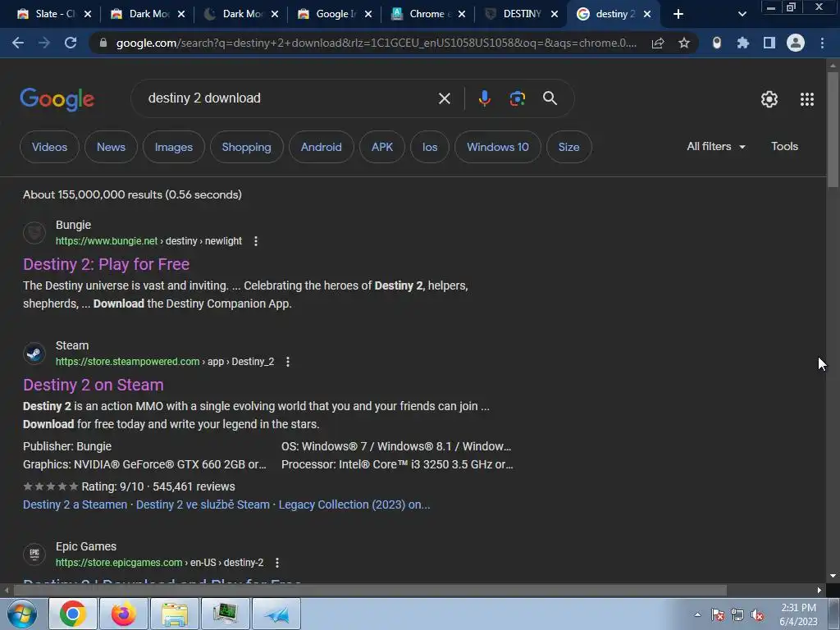Select the APK filter chip
Screen dimensions: 840x630
pyautogui.click(x=382, y=147)
